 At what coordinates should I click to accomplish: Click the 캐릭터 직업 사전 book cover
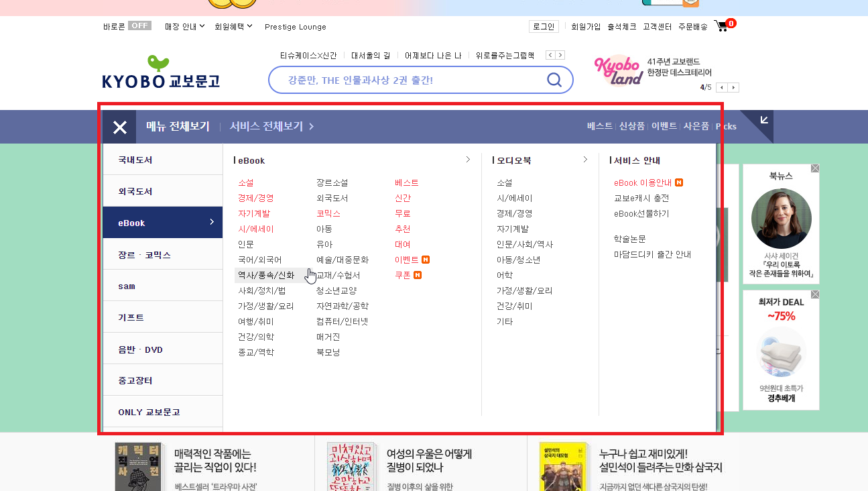[x=138, y=467]
